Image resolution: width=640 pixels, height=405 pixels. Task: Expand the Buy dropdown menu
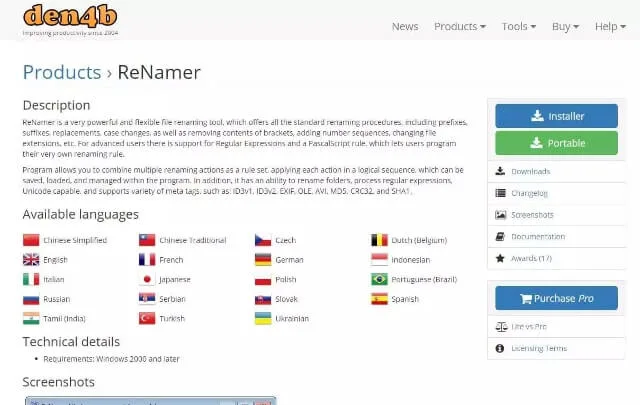click(x=565, y=27)
